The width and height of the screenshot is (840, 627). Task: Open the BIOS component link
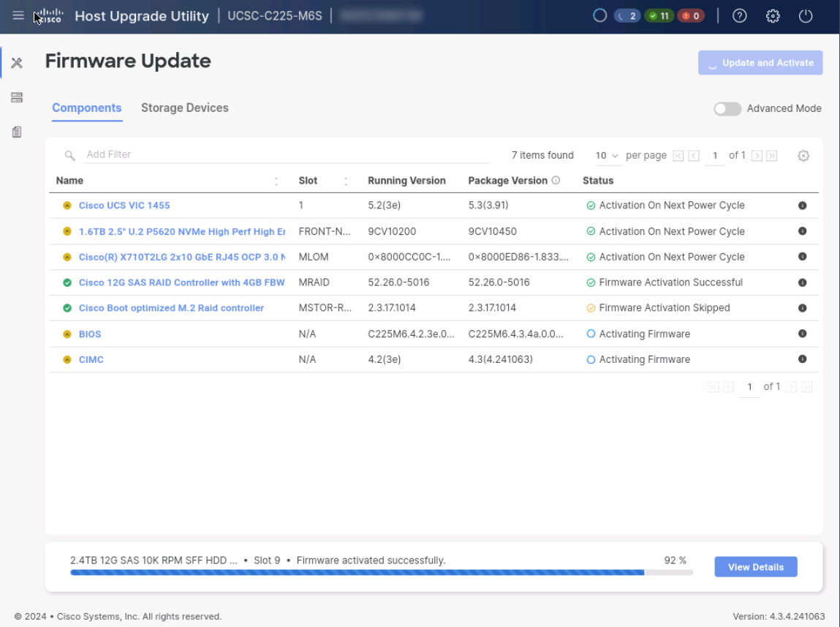[90, 334]
